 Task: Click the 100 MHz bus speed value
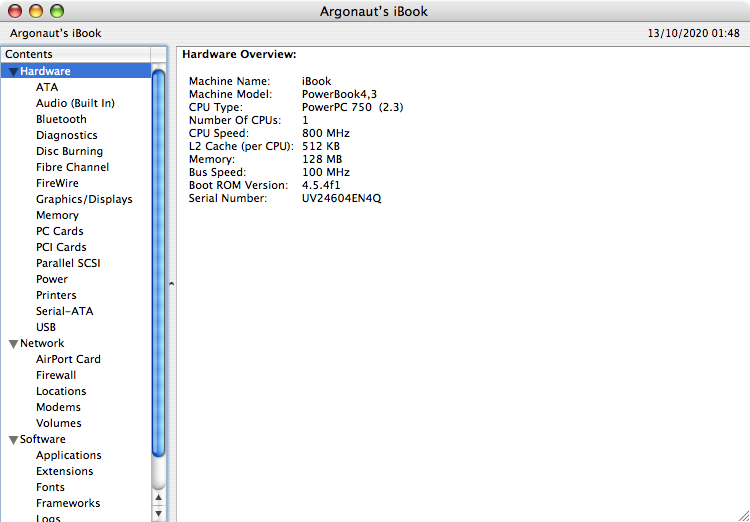point(326,172)
